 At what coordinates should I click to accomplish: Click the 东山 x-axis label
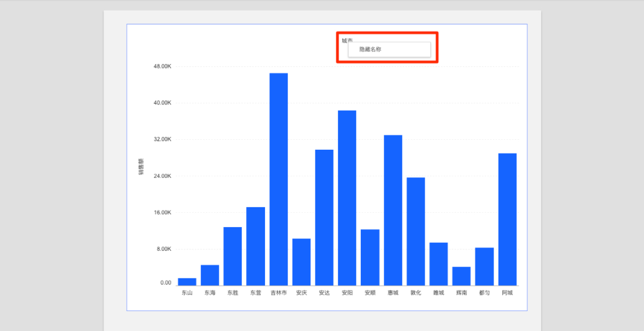point(187,293)
